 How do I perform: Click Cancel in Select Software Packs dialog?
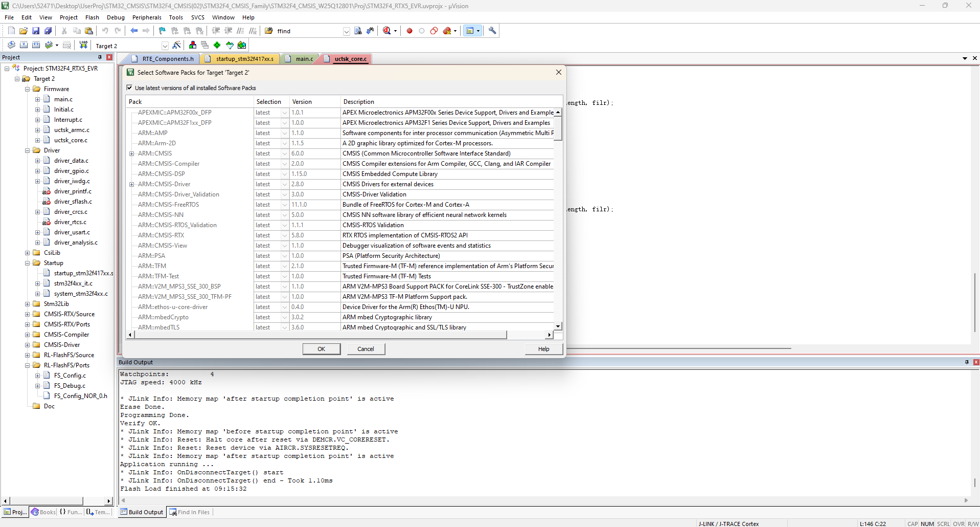(x=366, y=349)
